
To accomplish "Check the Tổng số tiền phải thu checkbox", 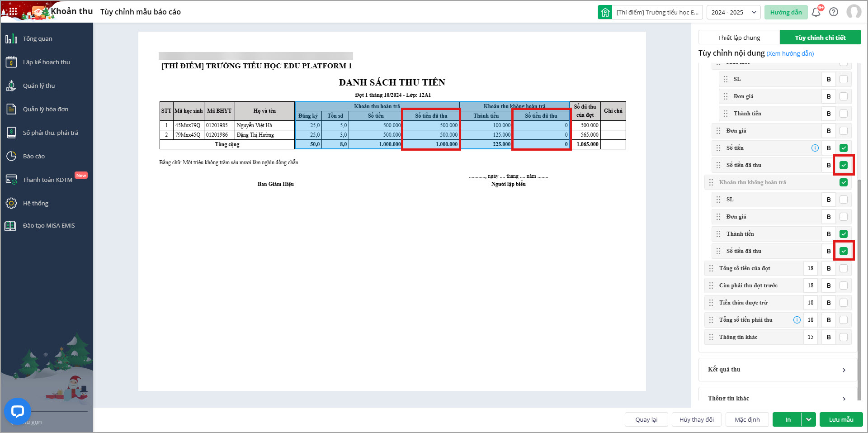I will pos(844,320).
